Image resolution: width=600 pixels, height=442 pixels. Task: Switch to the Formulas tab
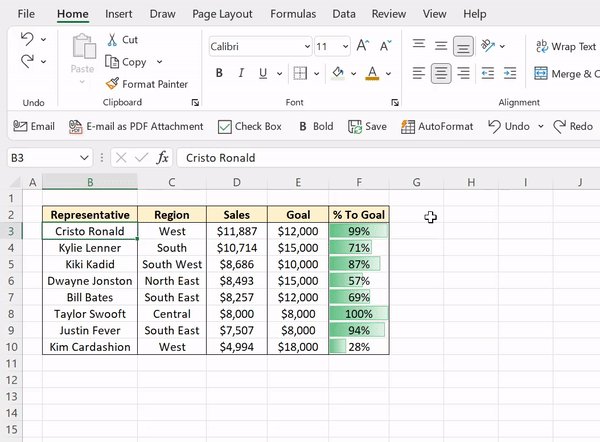tap(293, 14)
